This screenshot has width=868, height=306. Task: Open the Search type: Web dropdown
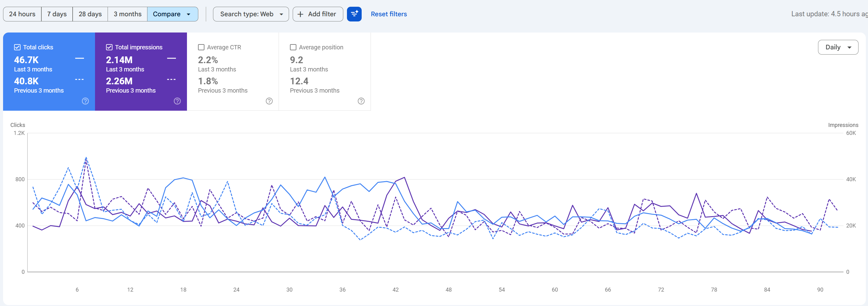pyautogui.click(x=251, y=14)
